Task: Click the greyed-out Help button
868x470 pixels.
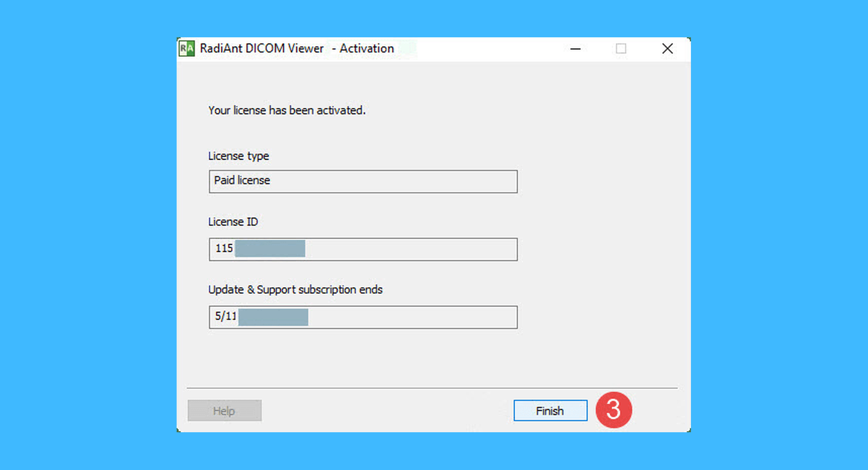Action: [x=224, y=411]
